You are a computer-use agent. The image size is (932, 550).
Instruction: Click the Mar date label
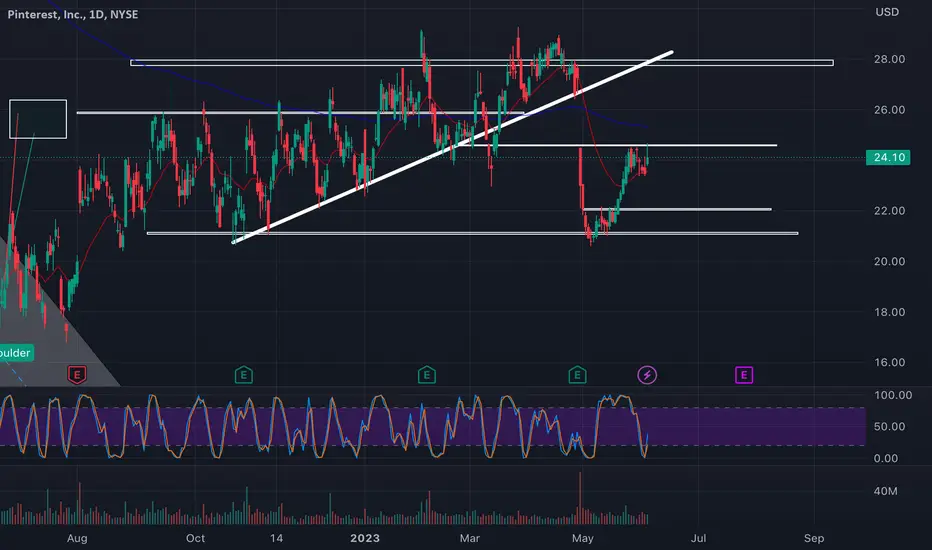pyautogui.click(x=469, y=538)
